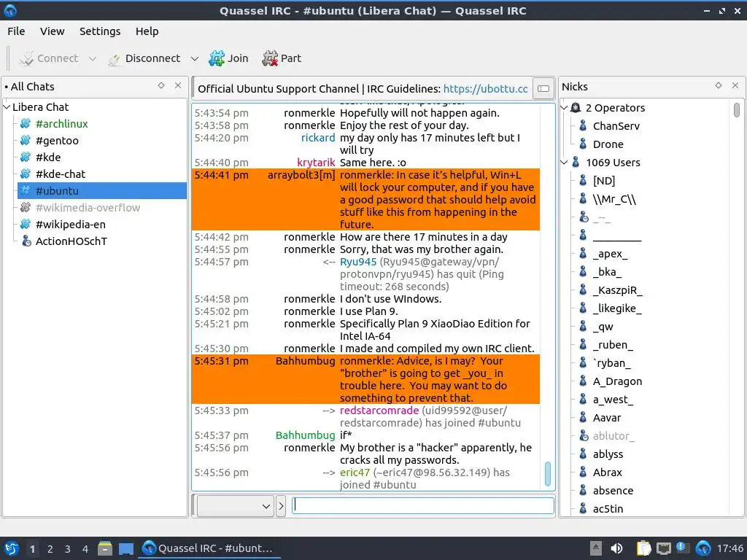Select the ac5tin nick
The image size is (747, 560).
click(608, 508)
